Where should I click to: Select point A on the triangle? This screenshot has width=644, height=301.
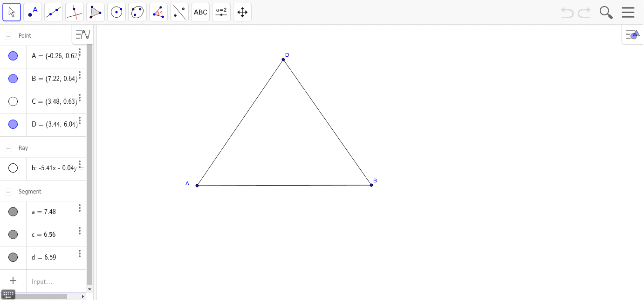[x=197, y=186]
